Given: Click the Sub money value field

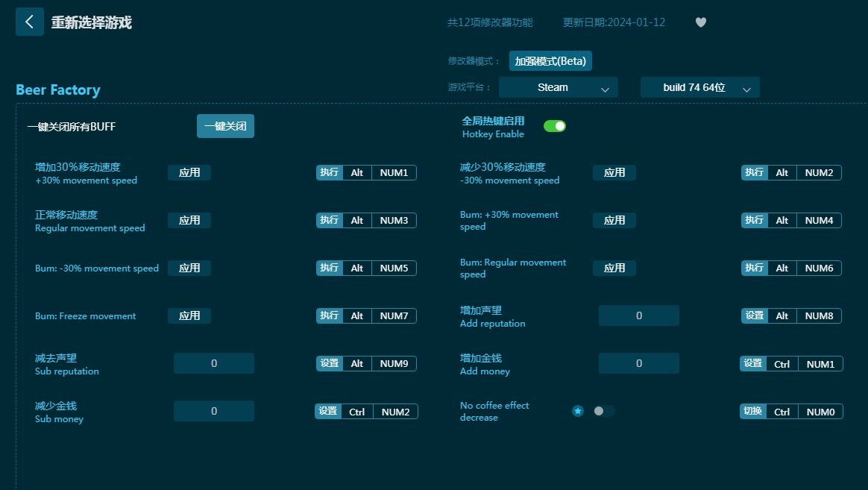Looking at the screenshot, I should coord(214,411).
